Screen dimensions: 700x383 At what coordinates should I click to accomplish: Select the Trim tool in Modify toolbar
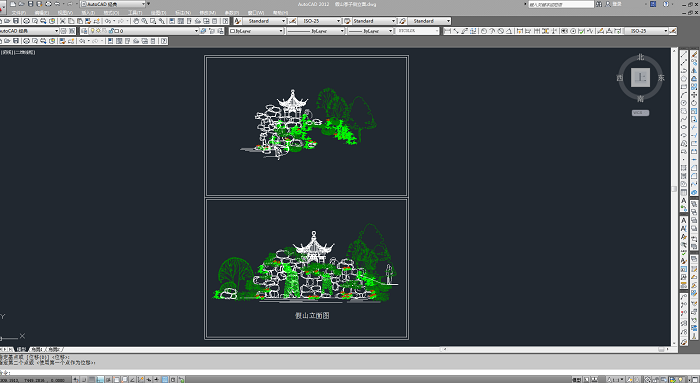[x=694, y=127]
